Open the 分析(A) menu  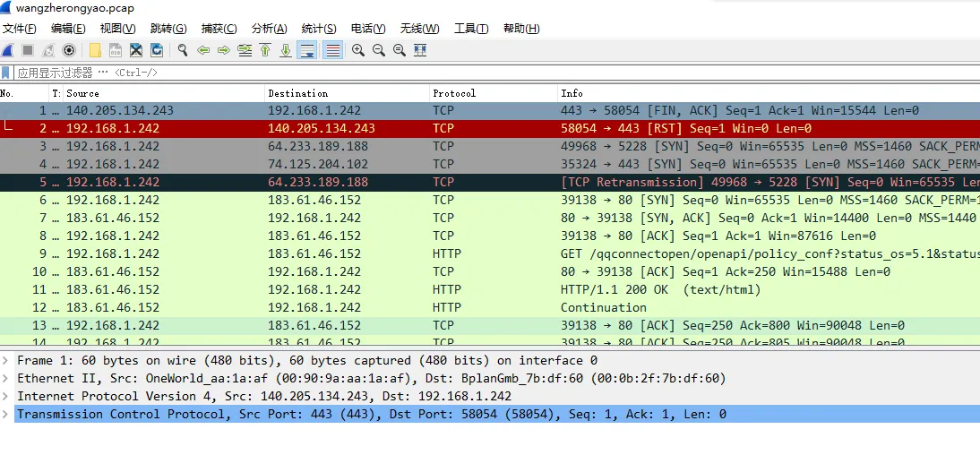270,29
